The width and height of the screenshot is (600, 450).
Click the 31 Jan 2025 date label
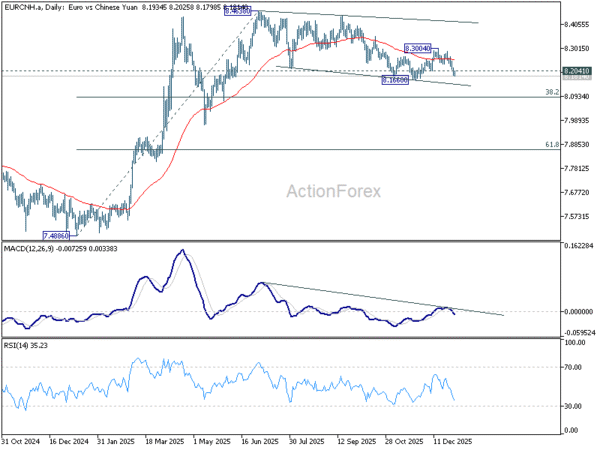(x=116, y=441)
